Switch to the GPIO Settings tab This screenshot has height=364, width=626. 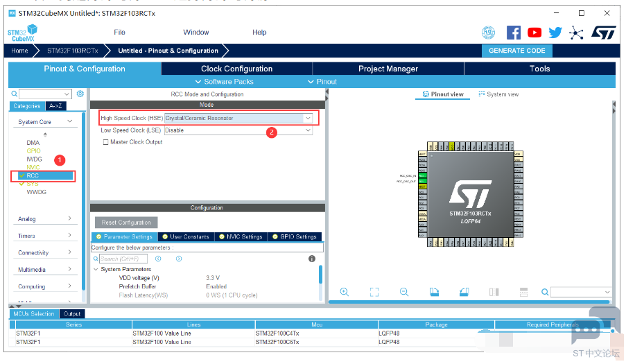tap(295, 236)
